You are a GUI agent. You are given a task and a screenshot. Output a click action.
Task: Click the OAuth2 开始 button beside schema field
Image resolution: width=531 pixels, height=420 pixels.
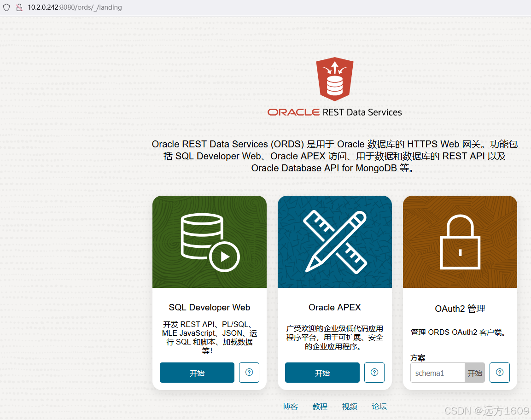tap(475, 373)
